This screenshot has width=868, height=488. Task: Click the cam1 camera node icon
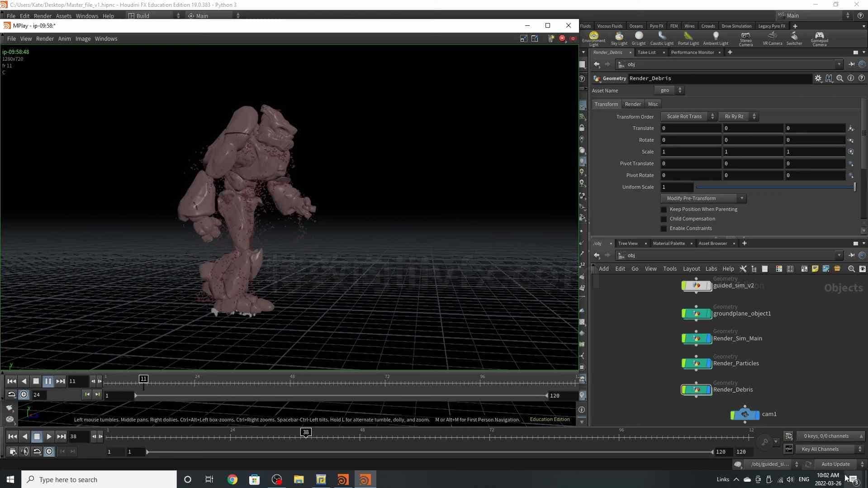[745, 414]
